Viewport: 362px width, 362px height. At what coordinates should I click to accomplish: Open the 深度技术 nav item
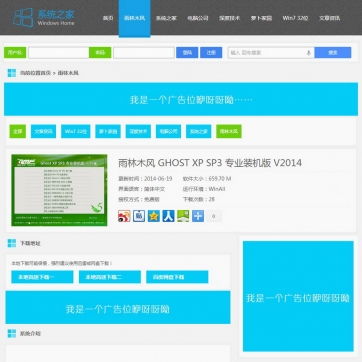tap(229, 18)
